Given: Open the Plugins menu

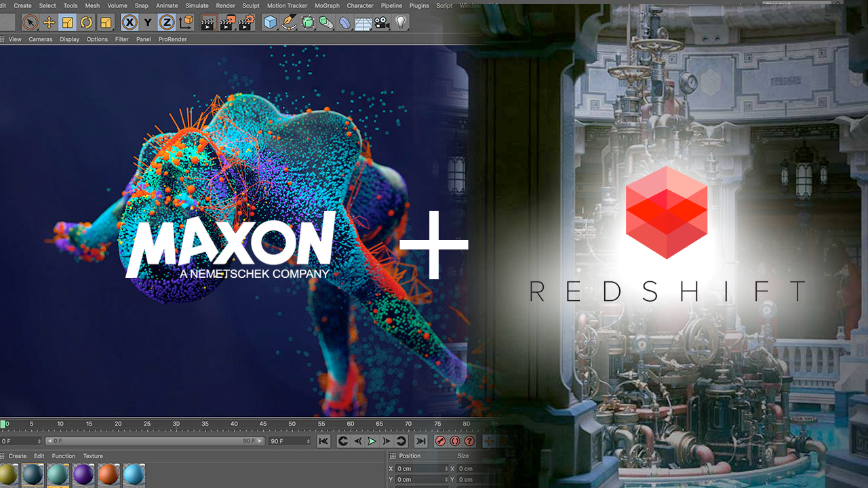Looking at the screenshot, I should pyautogui.click(x=419, y=5).
